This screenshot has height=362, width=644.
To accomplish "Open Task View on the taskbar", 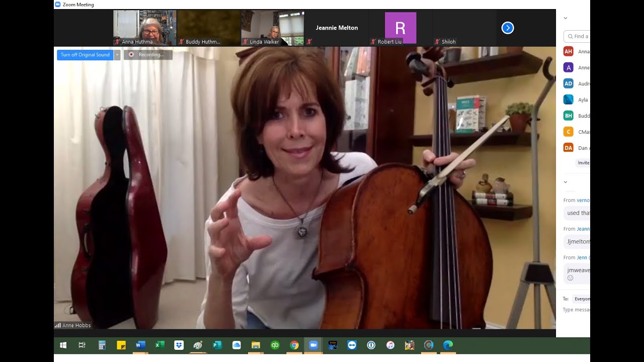I will click(82, 345).
